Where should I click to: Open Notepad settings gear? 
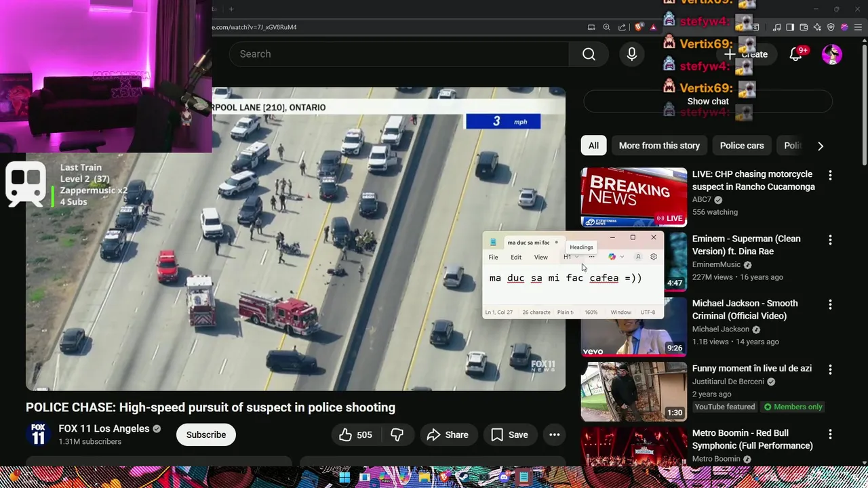(x=654, y=257)
